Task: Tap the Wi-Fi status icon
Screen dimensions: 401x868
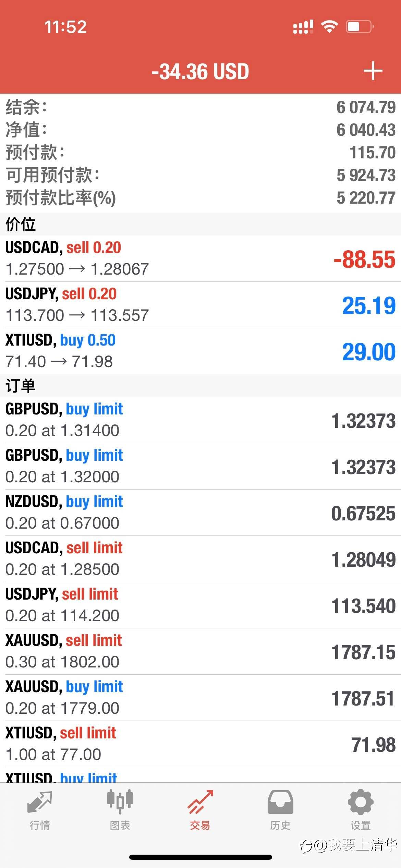Action: pos(329,26)
